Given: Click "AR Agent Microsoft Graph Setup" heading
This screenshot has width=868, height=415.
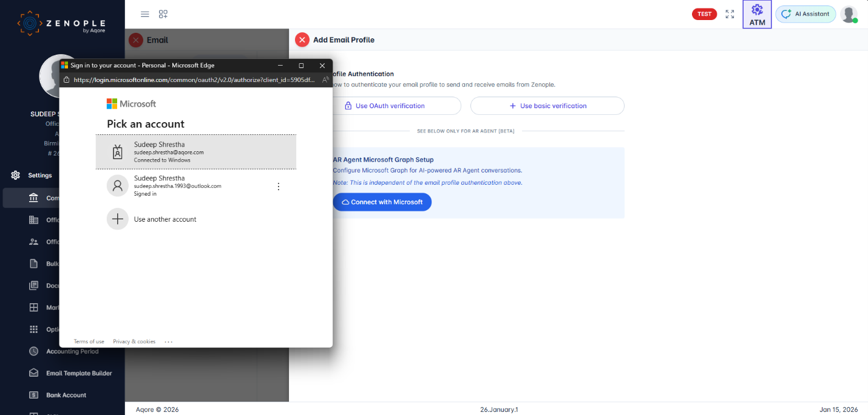Looking at the screenshot, I should pyautogui.click(x=383, y=160).
